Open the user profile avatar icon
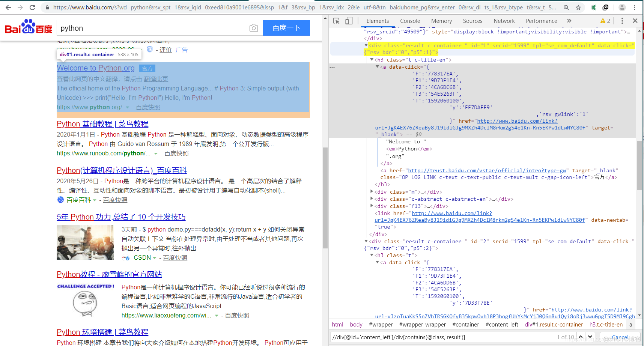The height and width of the screenshot is (346, 644). (x=622, y=8)
